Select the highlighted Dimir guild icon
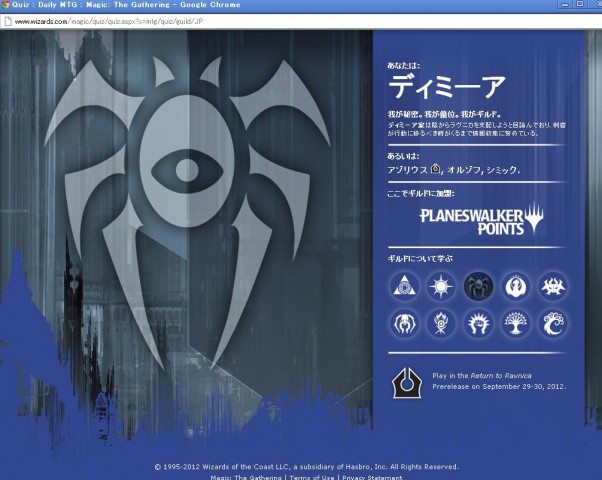This screenshot has height=480, width=602. [478, 286]
